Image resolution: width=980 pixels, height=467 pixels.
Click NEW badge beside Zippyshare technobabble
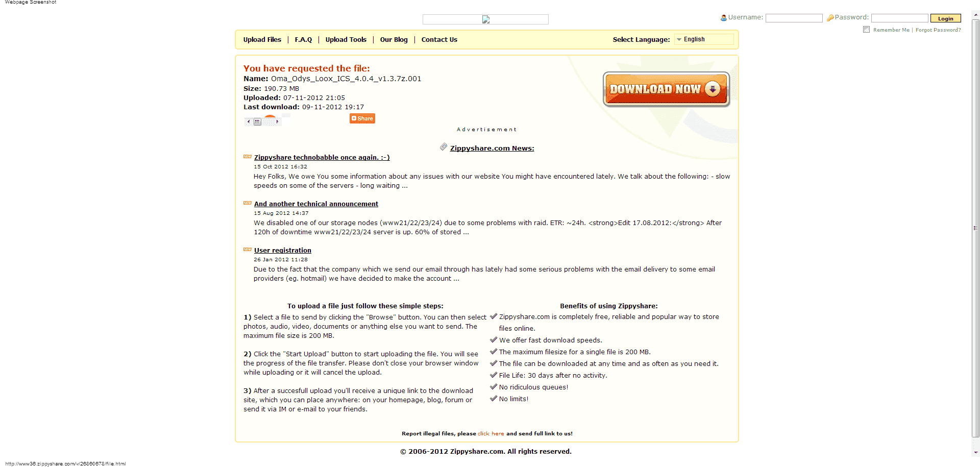248,157
